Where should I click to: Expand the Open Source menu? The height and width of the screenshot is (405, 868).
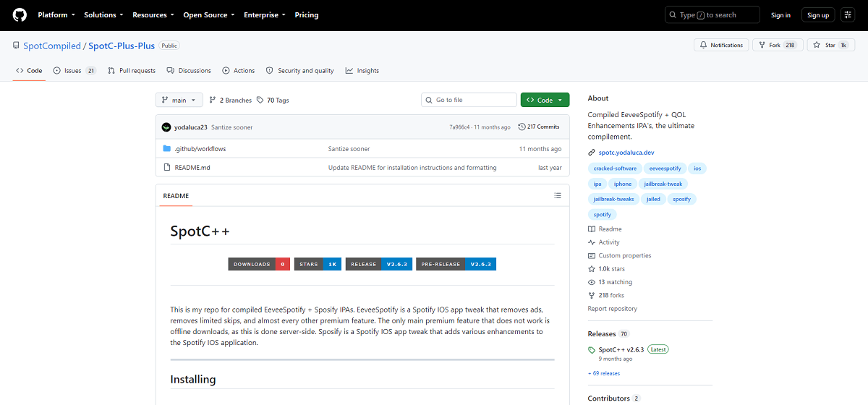[209, 14]
